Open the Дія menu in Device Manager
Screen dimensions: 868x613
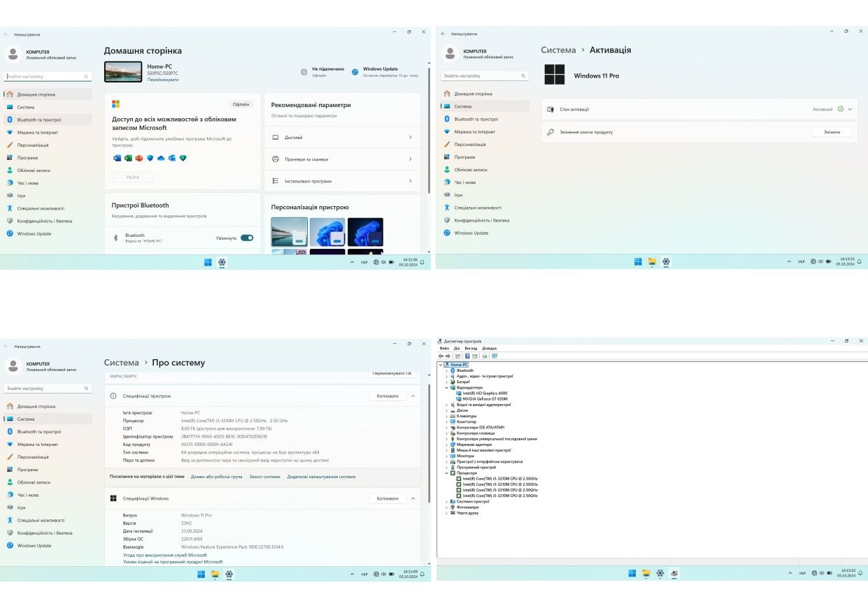457,348
